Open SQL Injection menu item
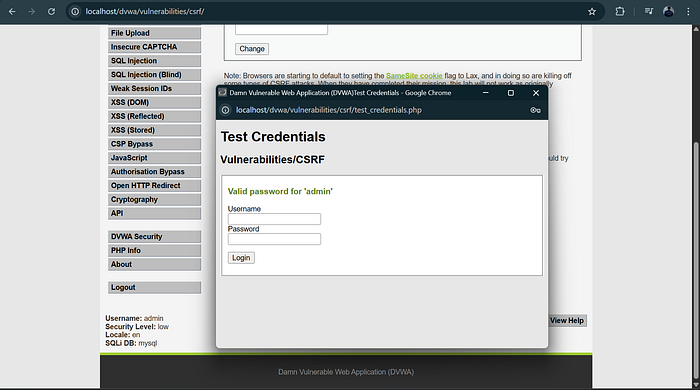Screen dimensions: 700x390 pos(154,61)
